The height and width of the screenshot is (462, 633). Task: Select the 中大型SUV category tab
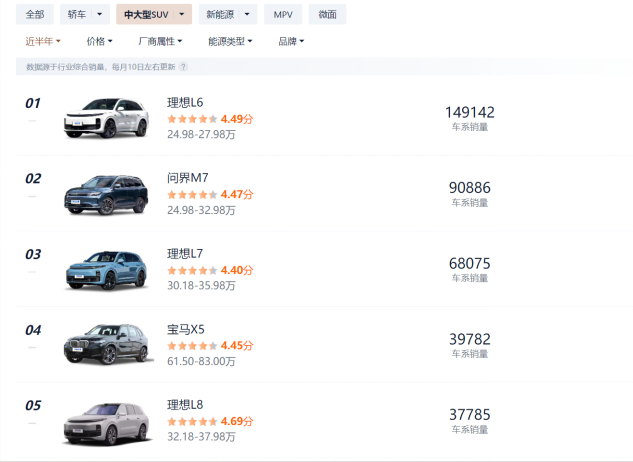point(146,15)
